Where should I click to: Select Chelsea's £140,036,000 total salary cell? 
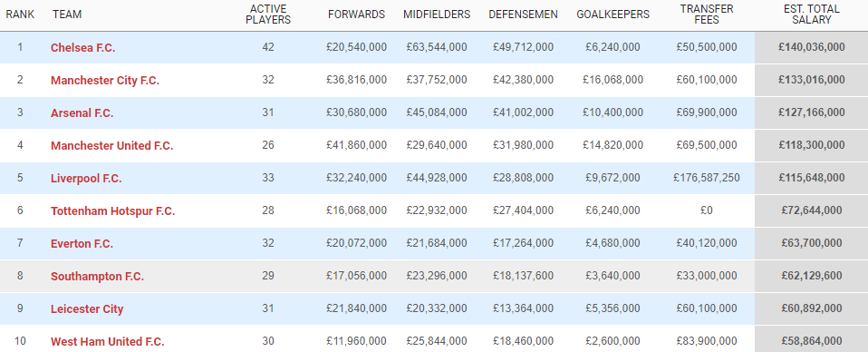812,48
